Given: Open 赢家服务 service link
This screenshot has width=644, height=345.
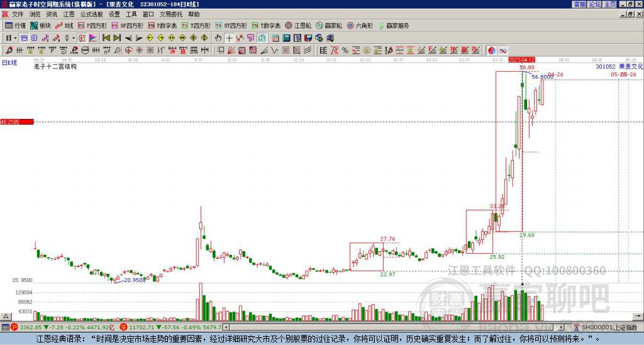Looking at the screenshot, I should (394, 25).
